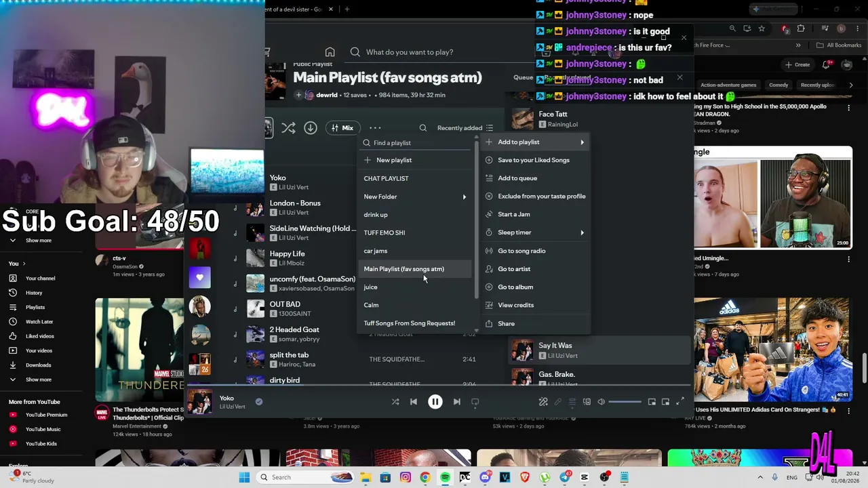868x488 pixels.
Task: Open the playlist three-dots more options
Action: point(375,128)
